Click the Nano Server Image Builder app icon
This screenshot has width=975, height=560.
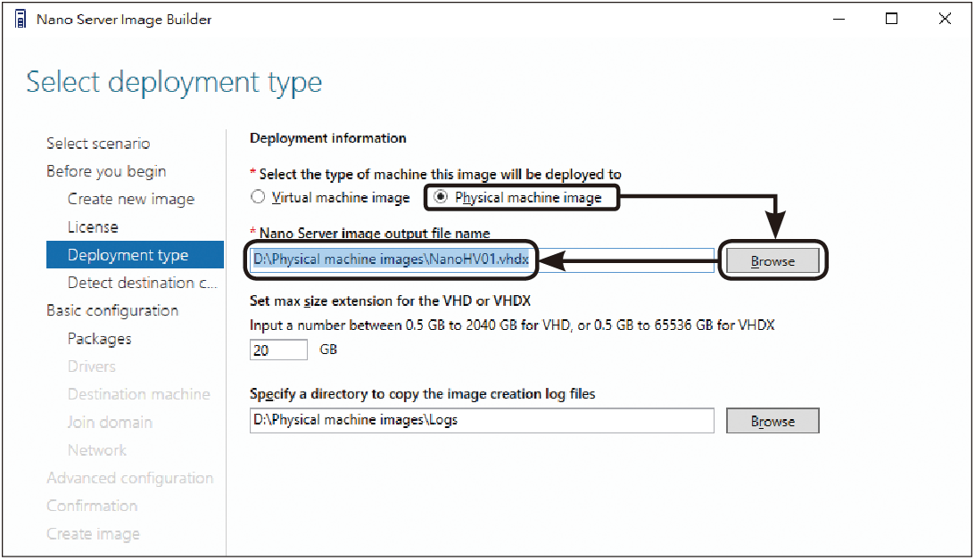click(x=21, y=20)
